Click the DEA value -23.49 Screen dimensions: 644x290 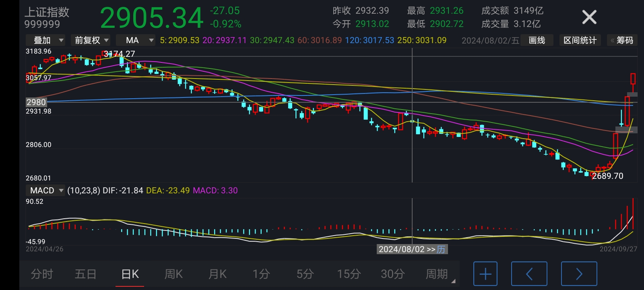[x=178, y=190]
